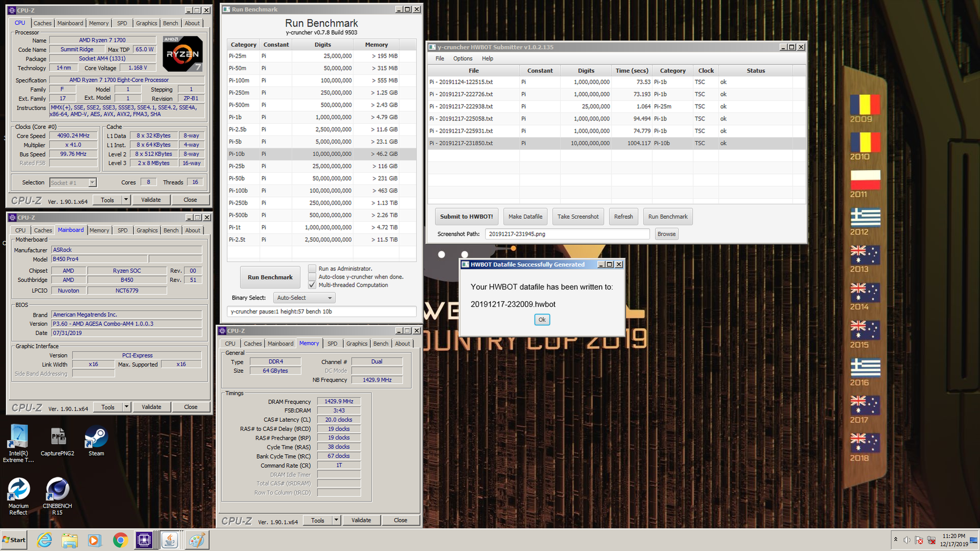This screenshot has width=980, height=551.
Task: Select Pi-25m row in benchmark table
Action: [322, 56]
